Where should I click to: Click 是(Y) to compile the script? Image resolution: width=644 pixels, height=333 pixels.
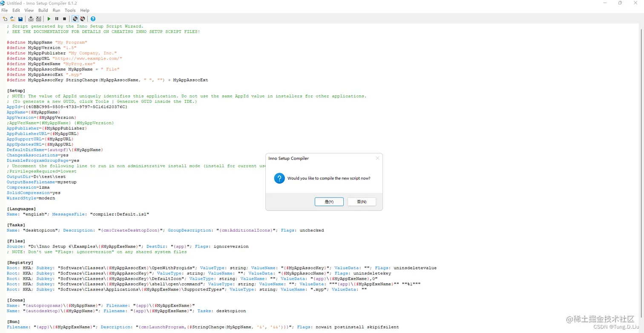(329, 202)
